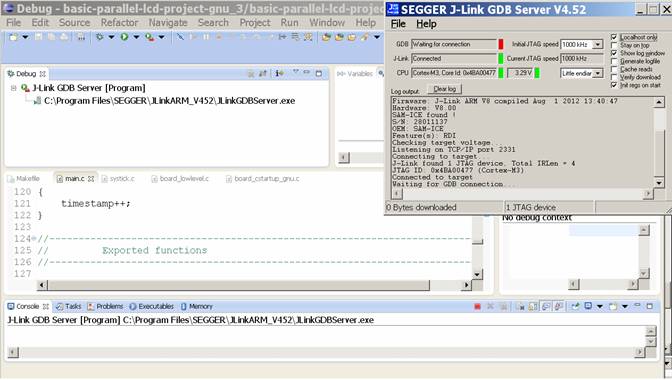672x380 pixels.
Task: Collapse the J-Link GDB Server tree node
Action: [14, 88]
